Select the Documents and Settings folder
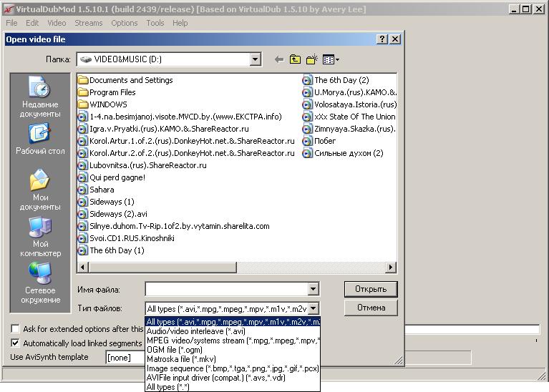 click(126, 80)
